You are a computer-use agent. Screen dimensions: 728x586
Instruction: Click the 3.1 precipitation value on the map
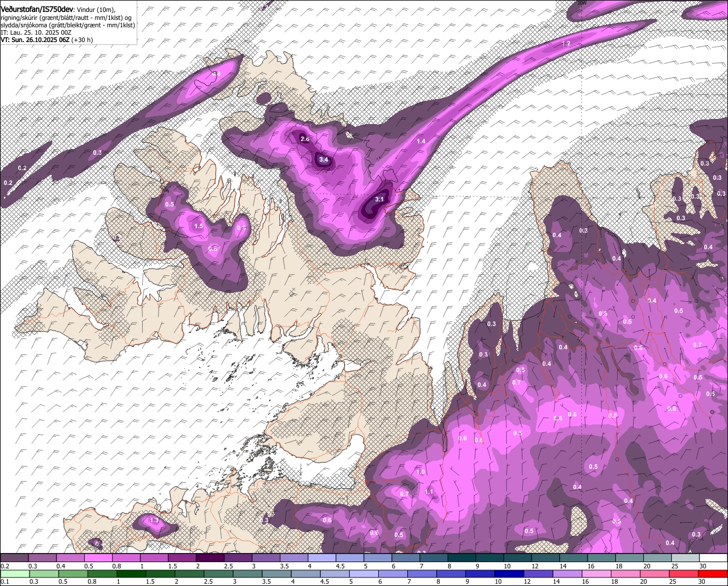pos(379,199)
